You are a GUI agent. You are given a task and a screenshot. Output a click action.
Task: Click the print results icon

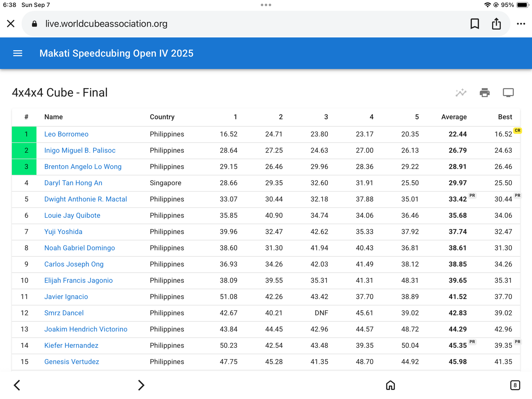coord(484,92)
